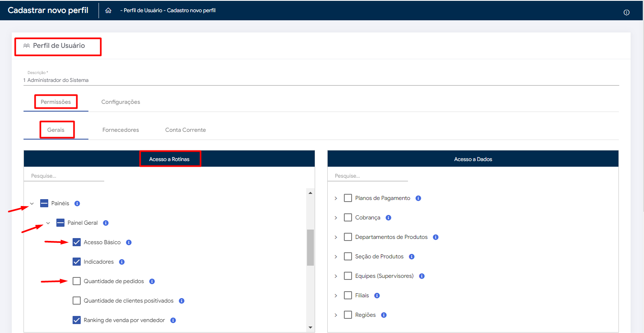Enable the Quantidade de pedidos checkbox
The width and height of the screenshot is (644, 333).
coord(77,281)
